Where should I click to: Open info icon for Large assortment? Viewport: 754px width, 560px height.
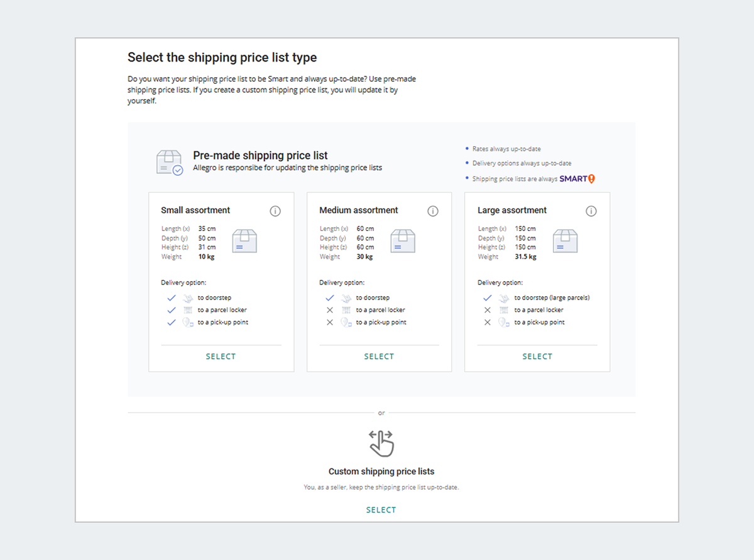(591, 211)
